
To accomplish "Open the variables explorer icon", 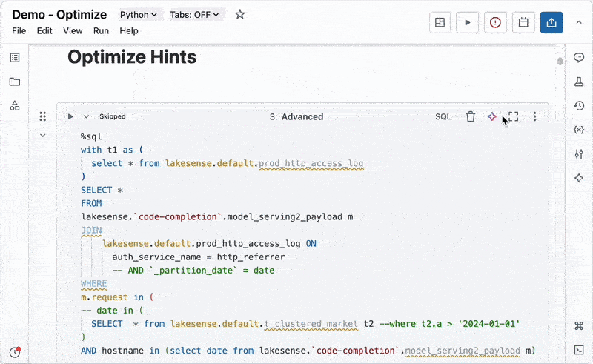I will (x=579, y=130).
